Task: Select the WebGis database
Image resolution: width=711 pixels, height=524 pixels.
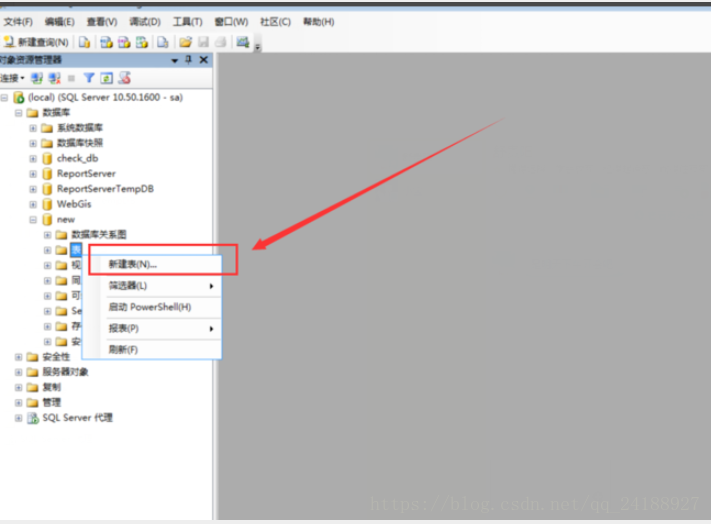Action: [x=74, y=204]
